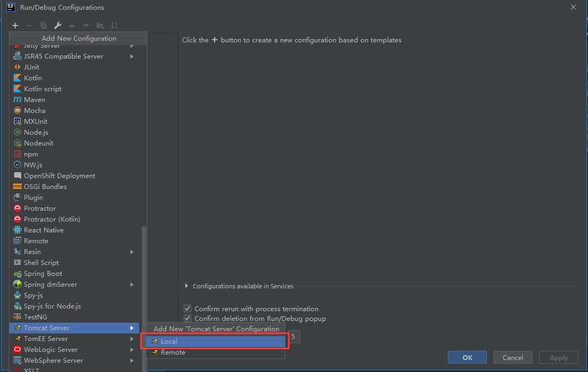Click the Spring Boot icon
The image size is (588, 372).
click(x=17, y=274)
